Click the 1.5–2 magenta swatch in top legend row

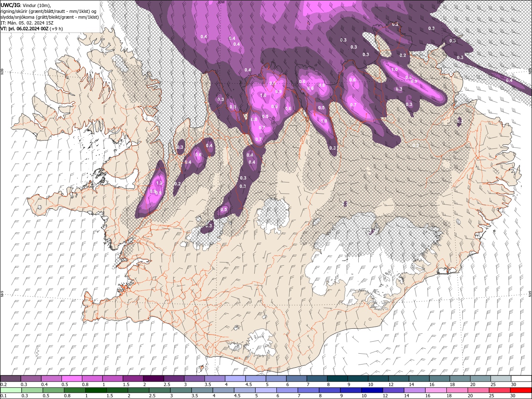click(x=133, y=379)
